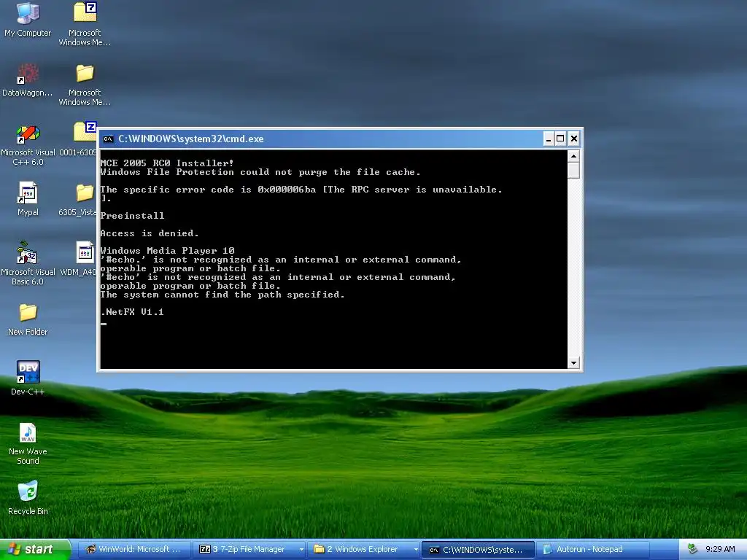Open the Start menu

coord(35,549)
